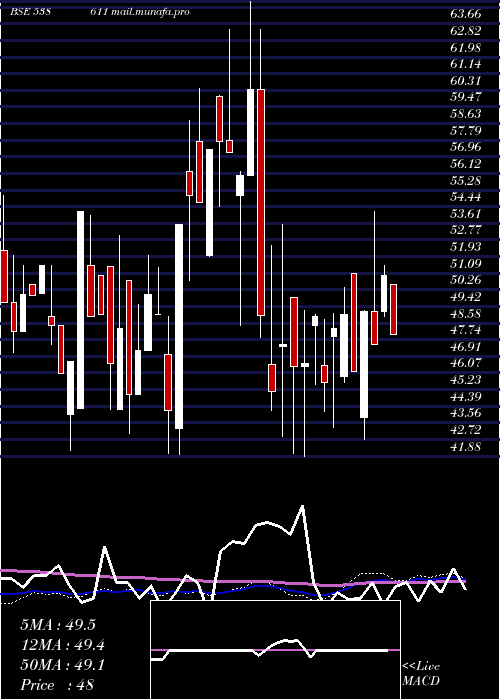Click the 46.07 price label
The image size is (500, 700).
[x=466, y=363]
